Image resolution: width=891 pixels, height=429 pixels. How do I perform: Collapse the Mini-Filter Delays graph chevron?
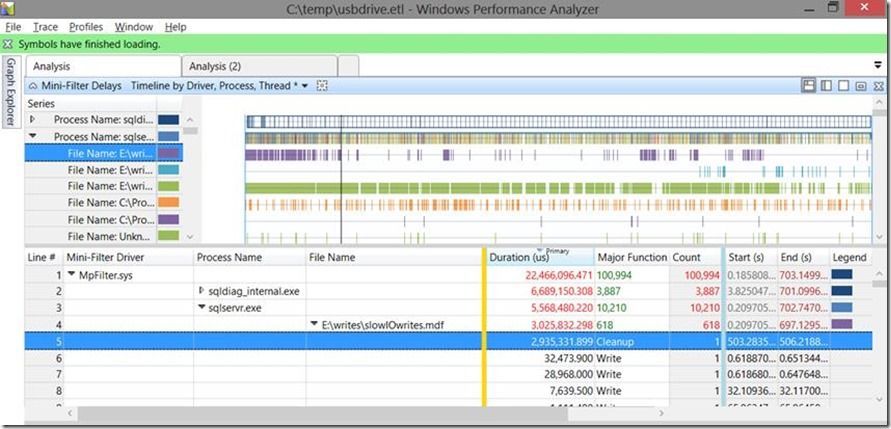(33, 86)
